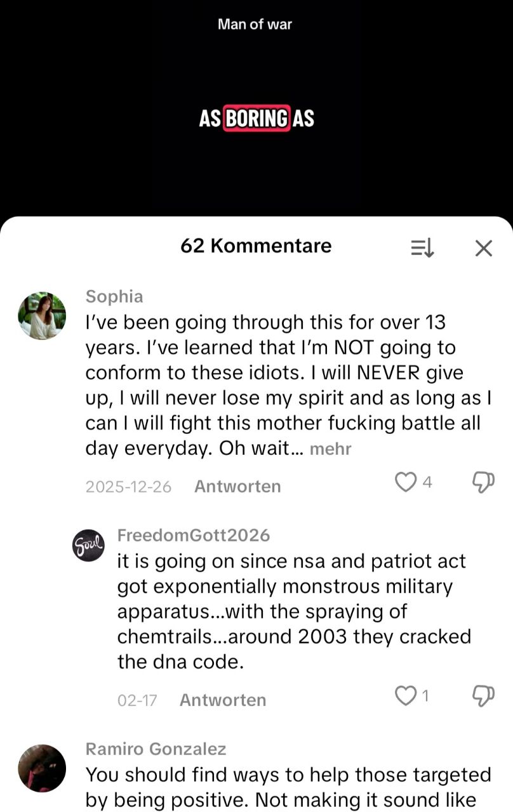
Task: Expand Sophia's comment with "mehr"
Action: click(330, 449)
